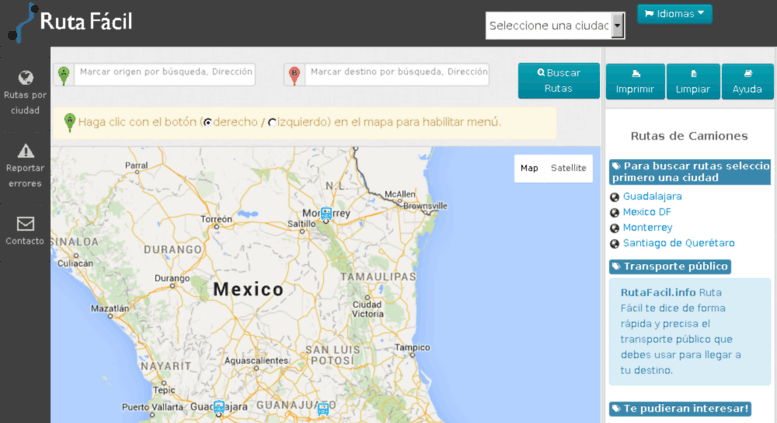Click the Ciudad Victoria label on map
The height and width of the screenshot is (423, 777).
point(367,309)
